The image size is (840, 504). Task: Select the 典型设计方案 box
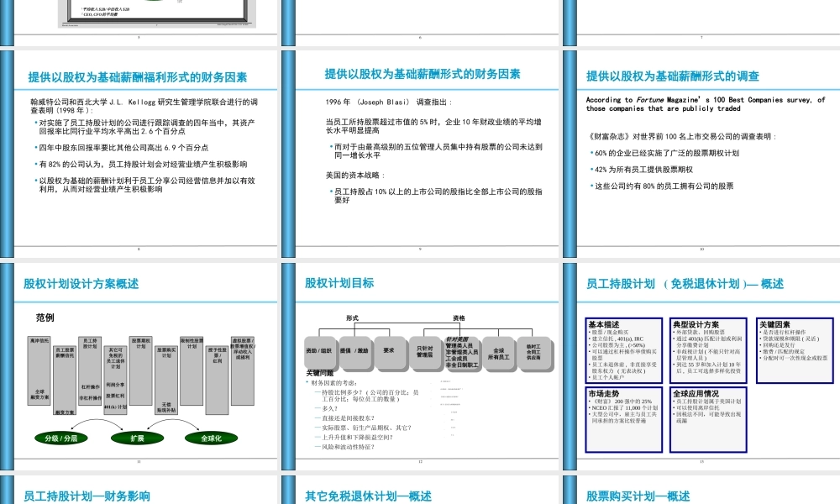coord(708,351)
